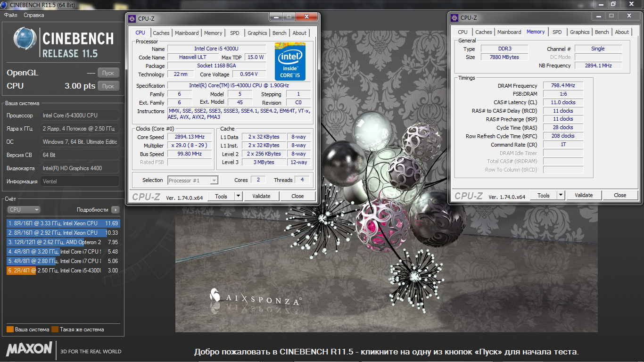Click the Информация field containing Ventel
Viewport: 644px width, 362px height.
(80, 181)
